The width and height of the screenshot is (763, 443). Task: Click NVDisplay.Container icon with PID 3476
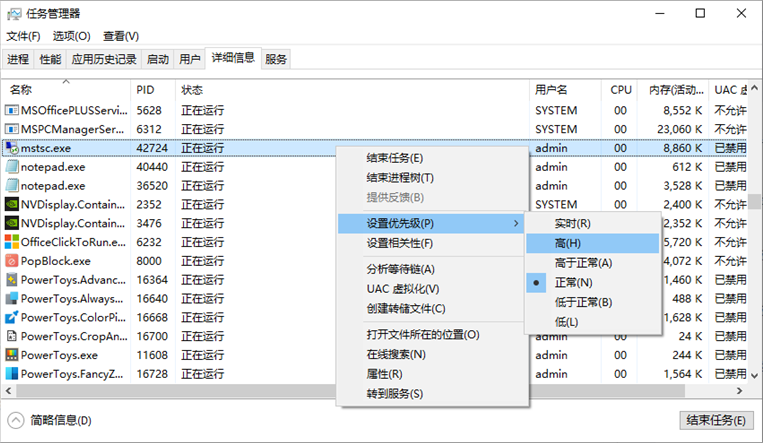coord(12,223)
